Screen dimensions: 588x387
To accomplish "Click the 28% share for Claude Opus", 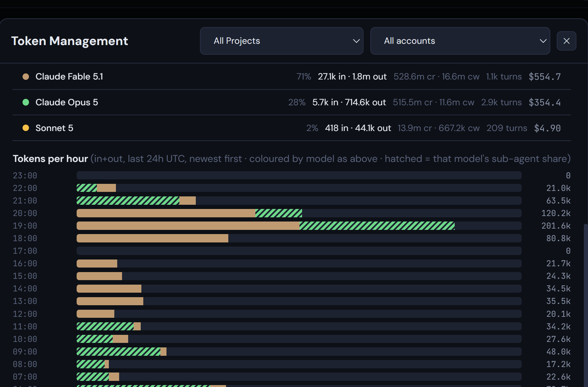I will pyautogui.click(x=297, y=102).
